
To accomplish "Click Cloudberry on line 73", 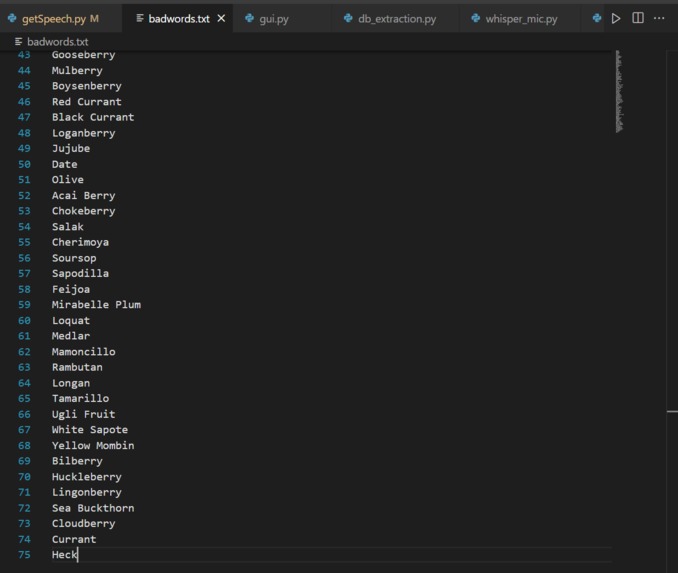I will 83,524.
